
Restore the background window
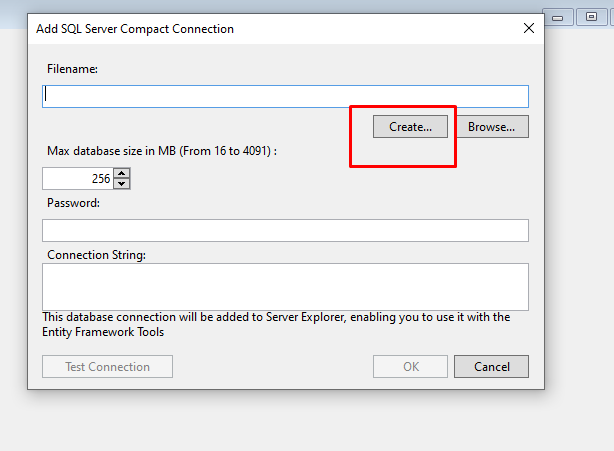591,17
